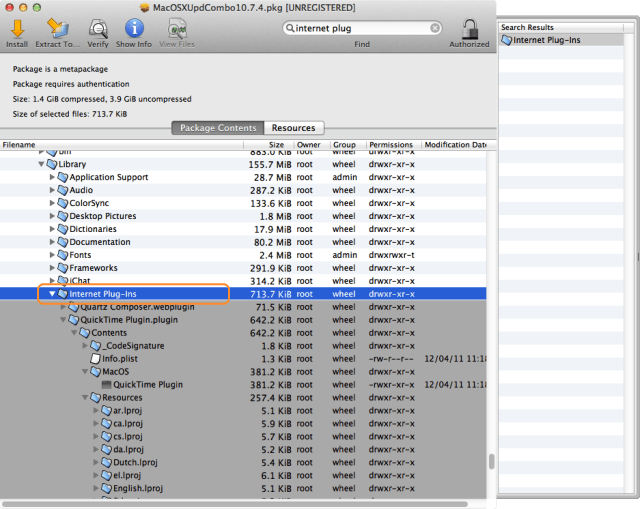Screen dimensions: 640x509
Task: Select the Application Support folder icon
Action: pyautogui.click(x=62, y=177)
